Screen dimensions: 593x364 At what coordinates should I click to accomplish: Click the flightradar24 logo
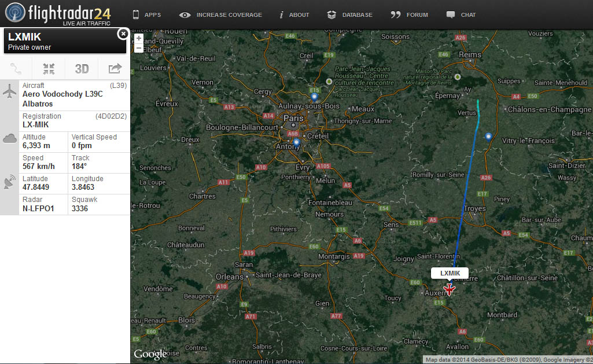pyautogui.click(x=58, y=14)
